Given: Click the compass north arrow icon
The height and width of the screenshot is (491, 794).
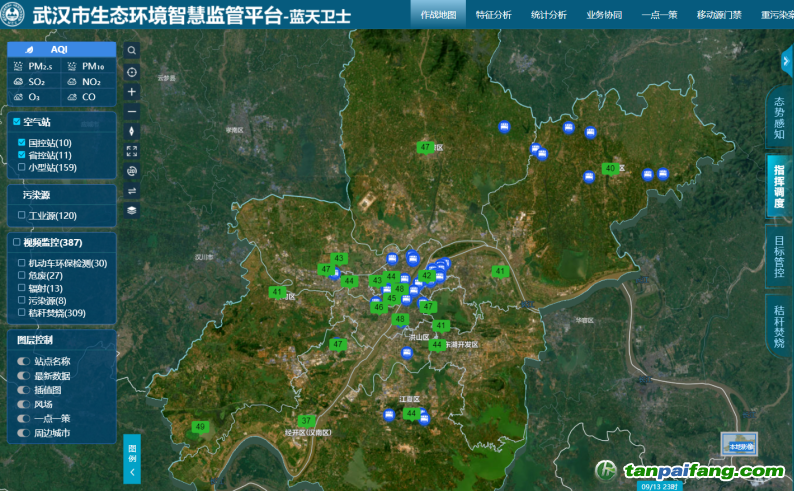Looking at the screenshot, I should click(132, 131).
